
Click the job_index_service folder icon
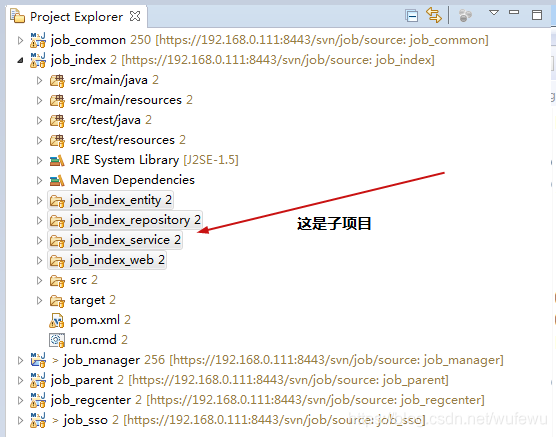click(x=57, y=241)
